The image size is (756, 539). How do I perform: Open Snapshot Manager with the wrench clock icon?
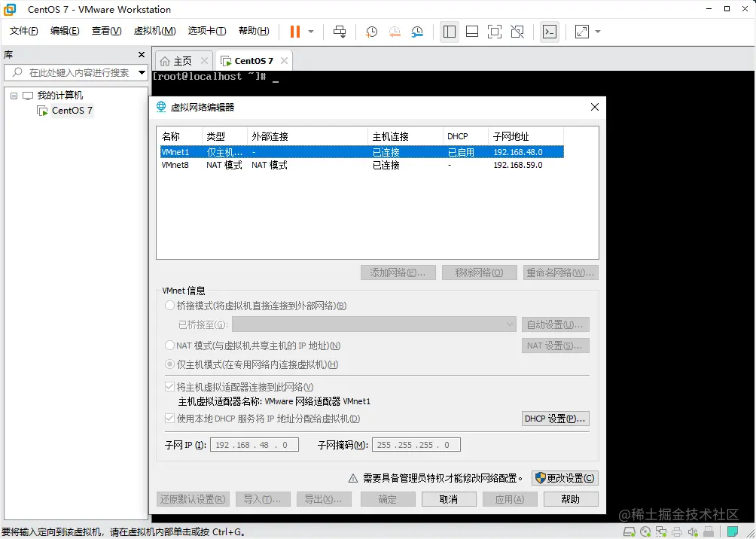pyautogui.click(x=417, y=32)
